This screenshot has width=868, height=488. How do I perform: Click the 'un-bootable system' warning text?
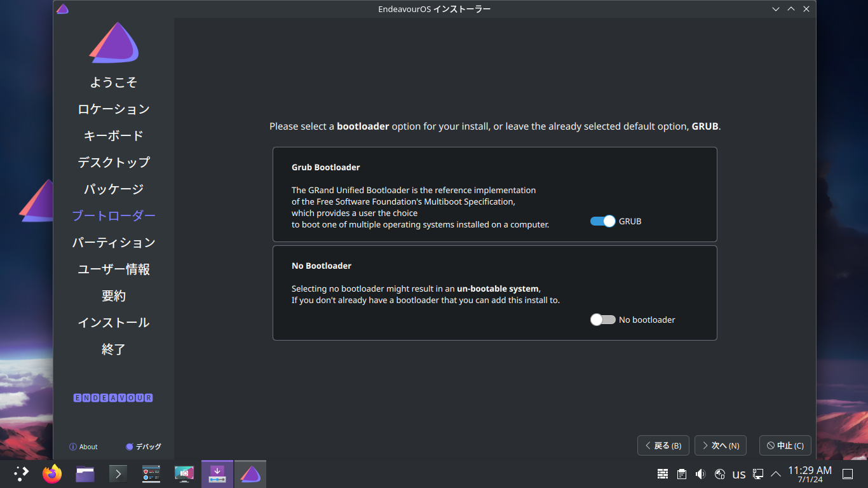(x=498, y=289)
